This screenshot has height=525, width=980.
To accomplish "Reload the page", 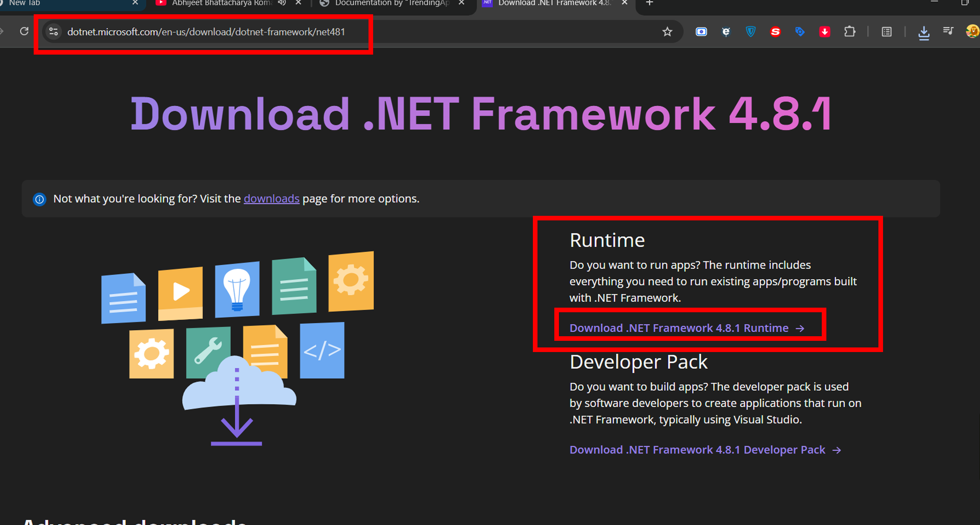I will pos(24,32).
